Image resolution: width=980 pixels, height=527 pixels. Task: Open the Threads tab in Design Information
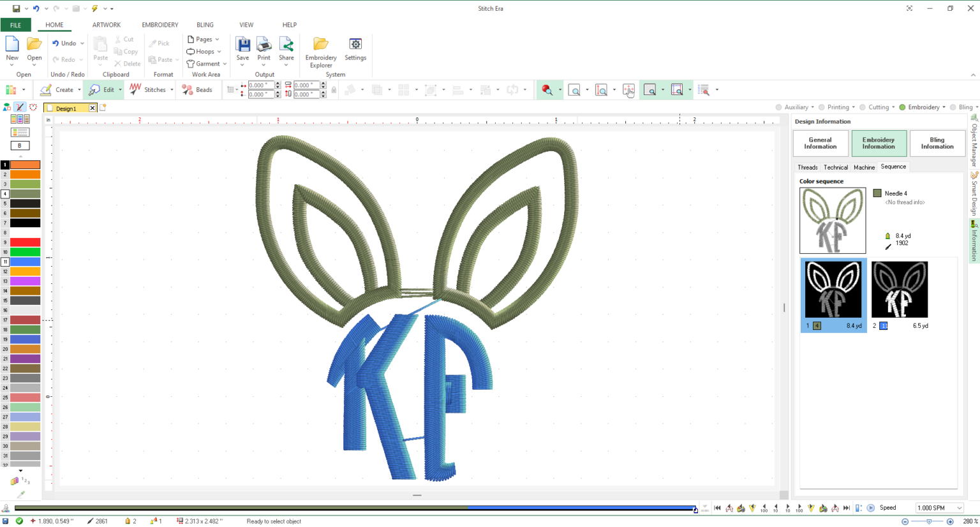pyautogui.click(x=807, y=167)
